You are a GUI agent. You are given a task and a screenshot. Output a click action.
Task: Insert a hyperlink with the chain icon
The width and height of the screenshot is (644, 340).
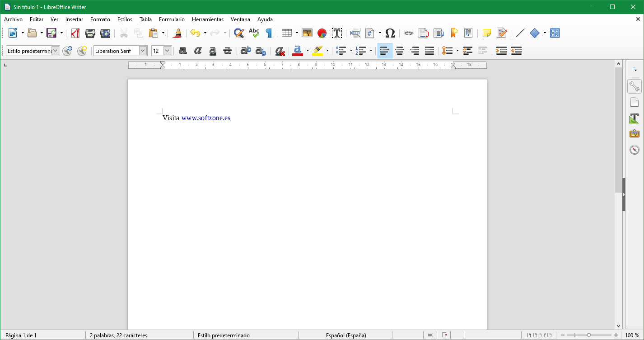409,33
